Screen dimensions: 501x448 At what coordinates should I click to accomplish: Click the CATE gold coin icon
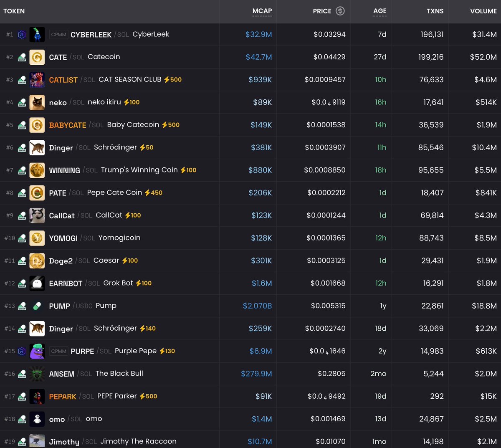(37, 57)
